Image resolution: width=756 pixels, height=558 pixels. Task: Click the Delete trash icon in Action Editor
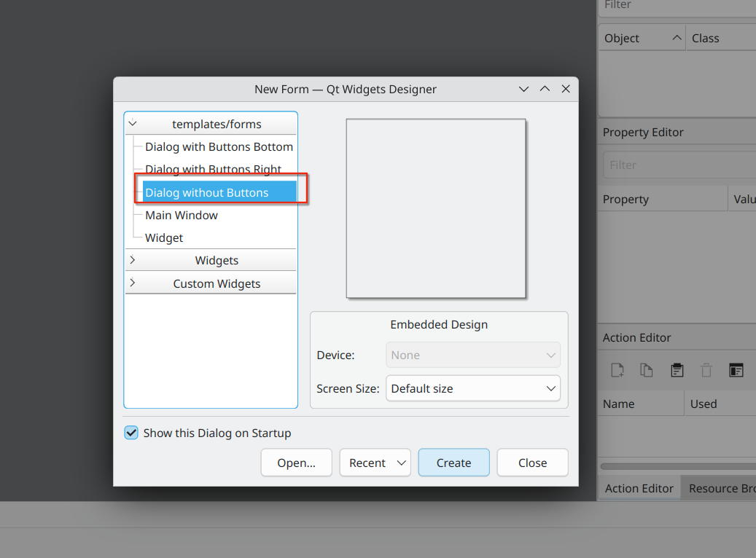(706, 370)
